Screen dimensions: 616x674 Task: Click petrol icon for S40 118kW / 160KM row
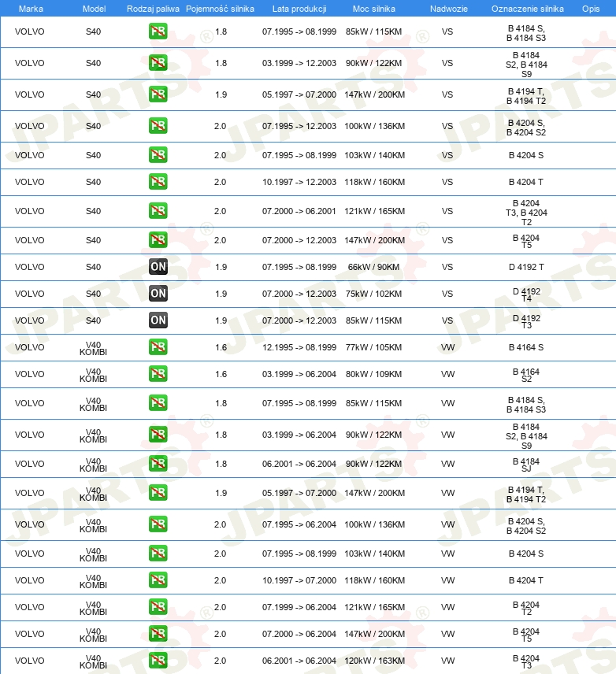[158, 182]
